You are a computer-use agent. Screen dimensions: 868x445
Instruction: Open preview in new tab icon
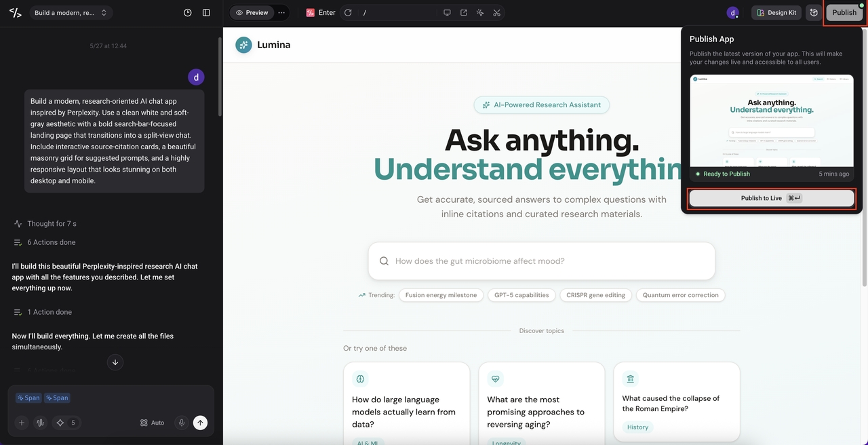464,13
